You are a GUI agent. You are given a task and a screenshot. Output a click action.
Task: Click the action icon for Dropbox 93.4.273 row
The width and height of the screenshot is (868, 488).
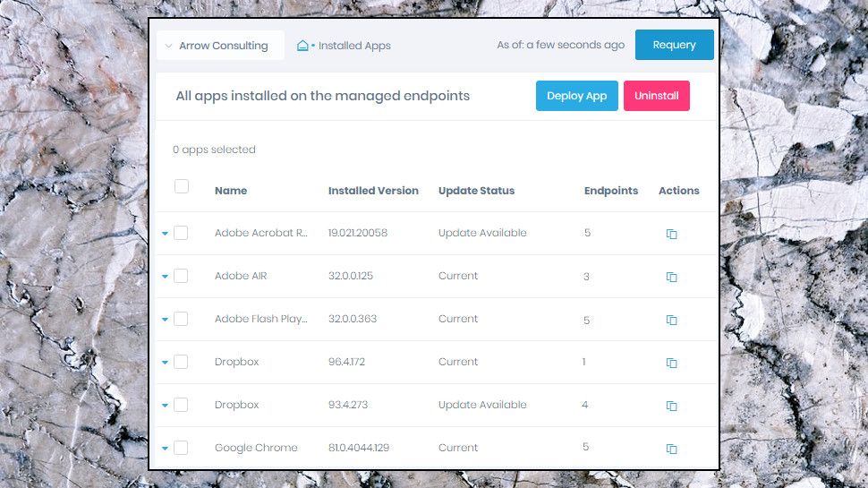(671, 406)
